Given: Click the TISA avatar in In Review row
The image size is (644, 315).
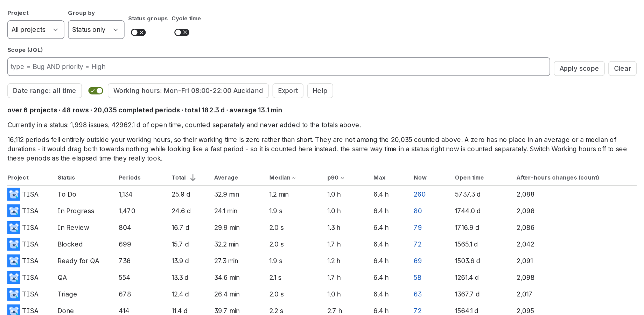Looking at the screenshot, I should pos(14,228).
